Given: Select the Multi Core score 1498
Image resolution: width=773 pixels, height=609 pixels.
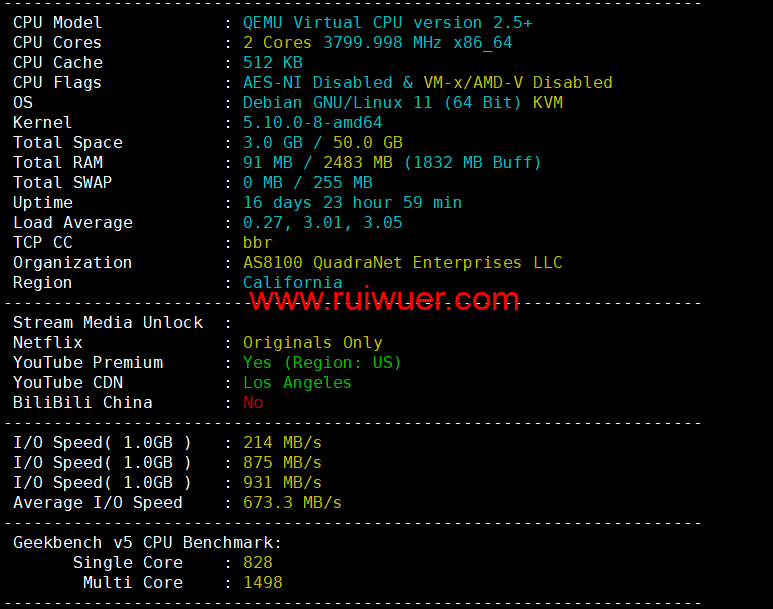Looking at the screenshot, I should click(263, 582).
